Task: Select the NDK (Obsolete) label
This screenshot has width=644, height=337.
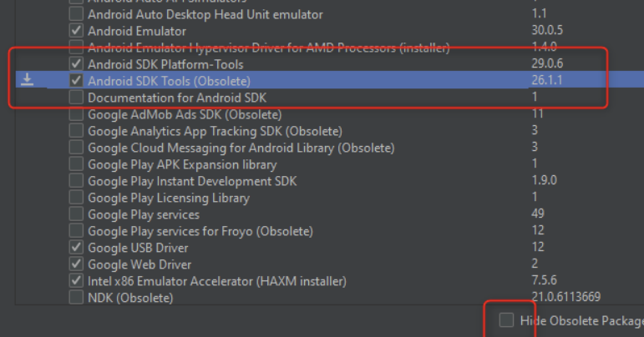Action: (130, 298)
